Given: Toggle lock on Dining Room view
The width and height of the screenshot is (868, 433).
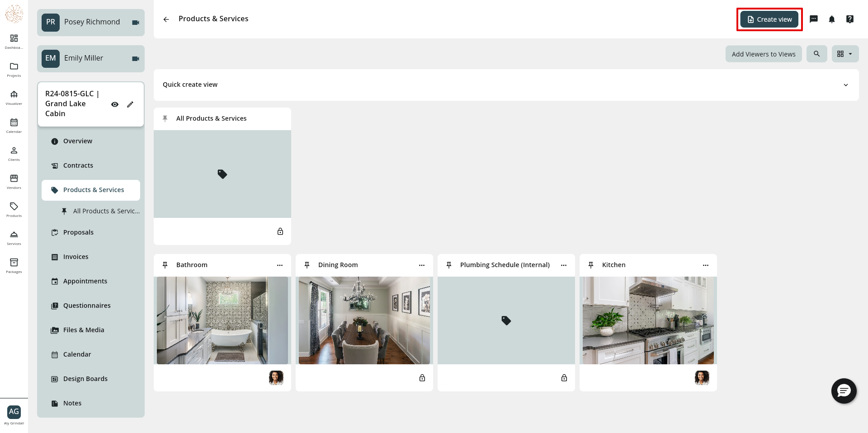Looking at the screenshot, I should pos(422,378).
